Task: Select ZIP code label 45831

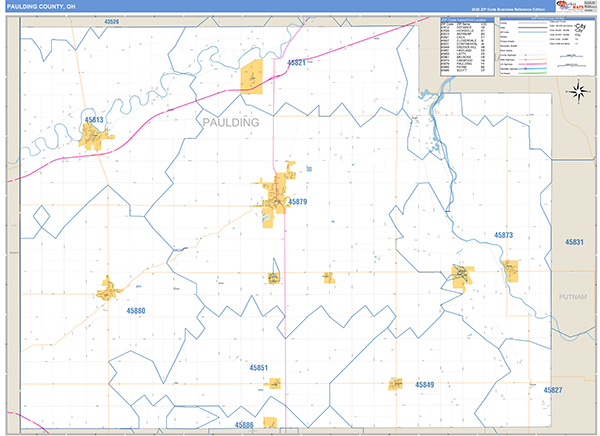Action: pos(574,242)
